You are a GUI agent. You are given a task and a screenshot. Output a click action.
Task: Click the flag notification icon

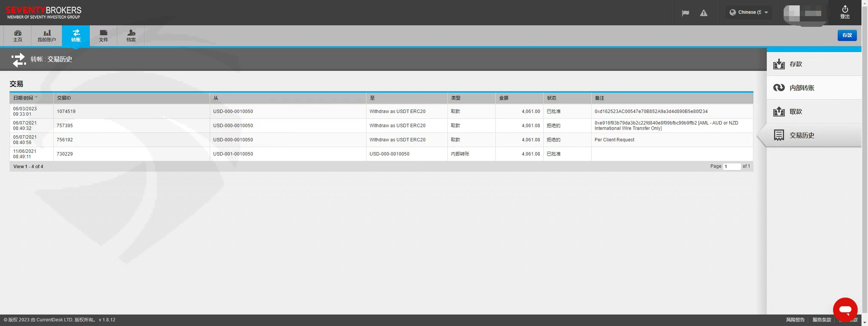click(x=686, y=13)
